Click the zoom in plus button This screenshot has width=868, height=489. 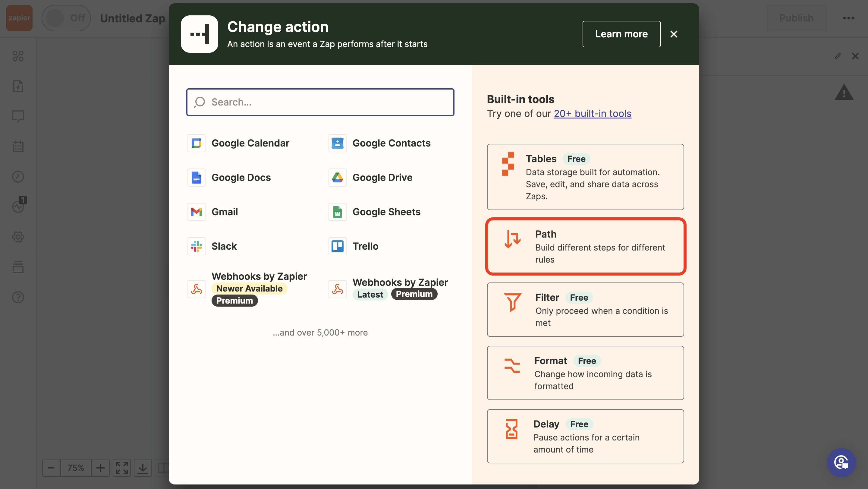pyautogui.click(x=100, y=467)
